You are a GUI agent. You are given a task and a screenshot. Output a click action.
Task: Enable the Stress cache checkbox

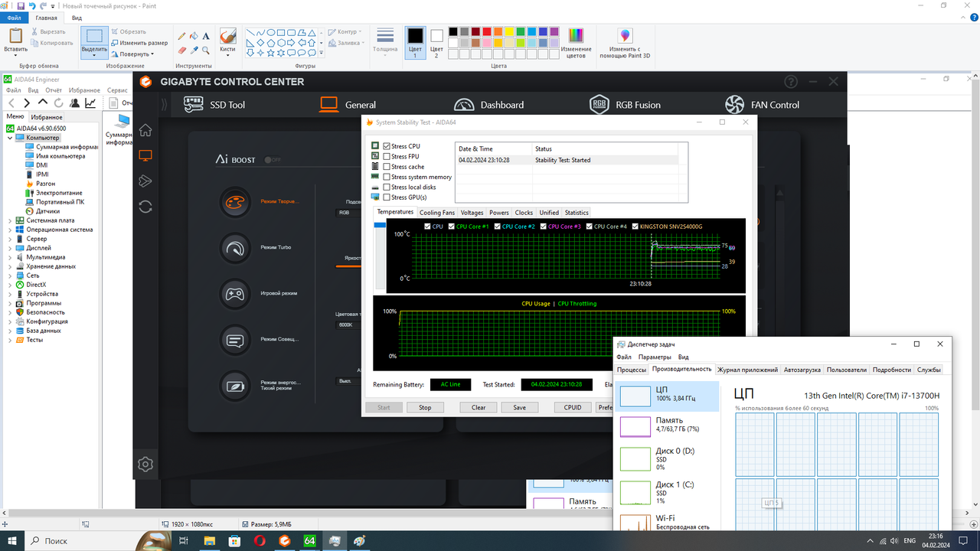pos(387,167)
